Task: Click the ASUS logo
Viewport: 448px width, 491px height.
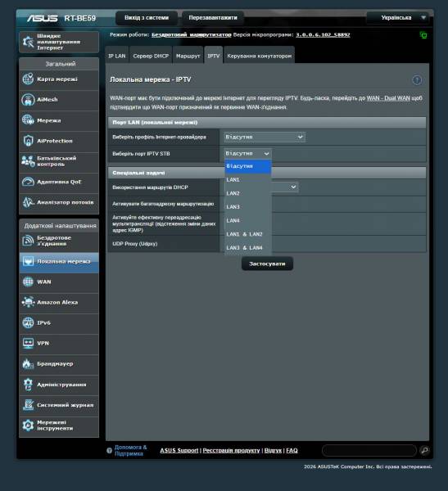Action: pyautogui.click(x=42, y=18)
